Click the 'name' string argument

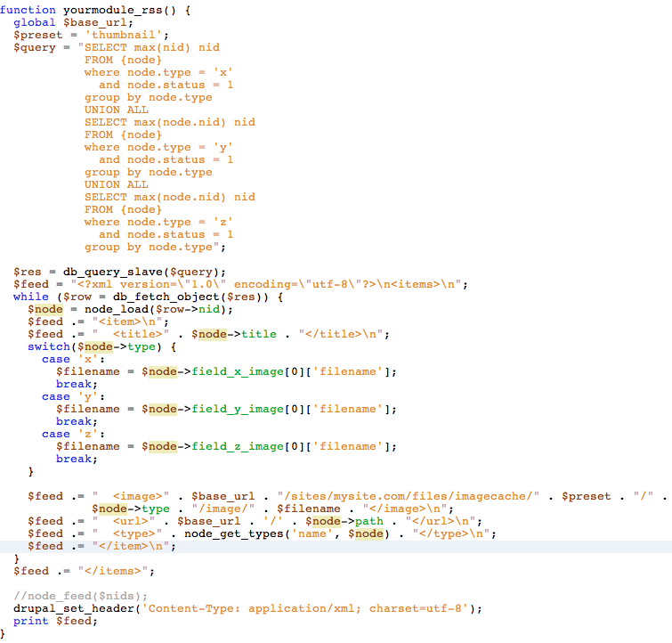click(312, 533)
